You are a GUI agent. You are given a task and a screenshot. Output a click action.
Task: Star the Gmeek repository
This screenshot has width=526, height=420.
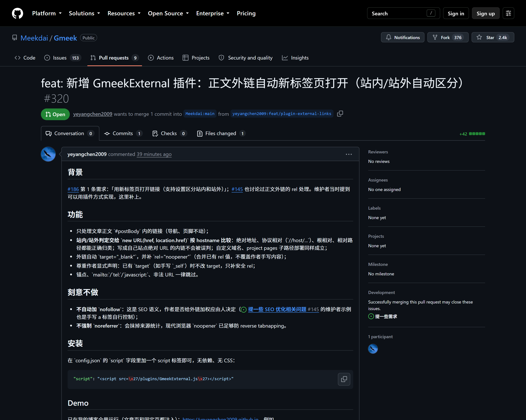pos(493,37)
